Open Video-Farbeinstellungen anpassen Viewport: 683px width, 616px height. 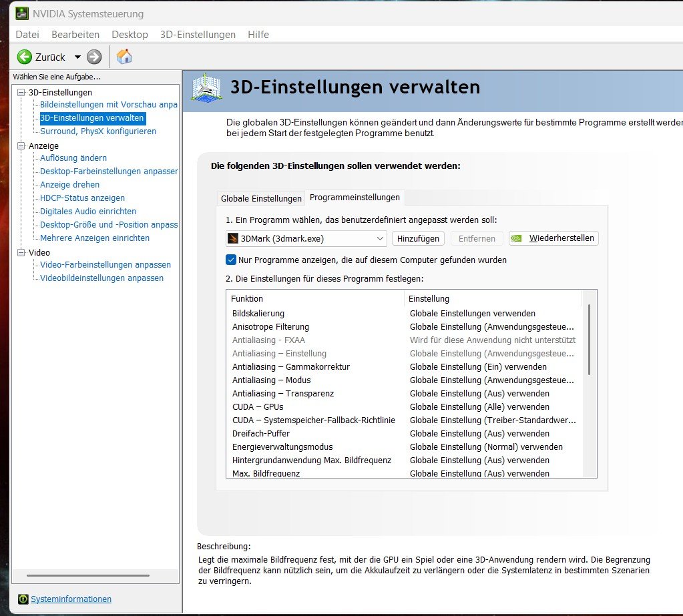coord(105,265)
